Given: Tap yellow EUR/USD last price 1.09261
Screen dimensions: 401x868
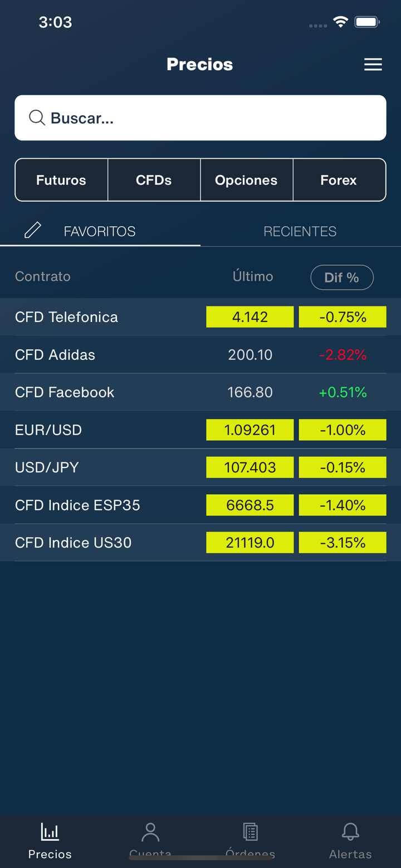Looking at the screenshot, I should point(250,430).
